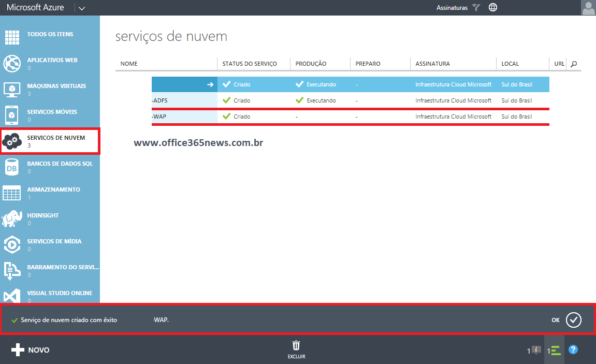The height and width of the screenshot is (364, 596).
Task: Select the -WAP service name
Action: 159,117
